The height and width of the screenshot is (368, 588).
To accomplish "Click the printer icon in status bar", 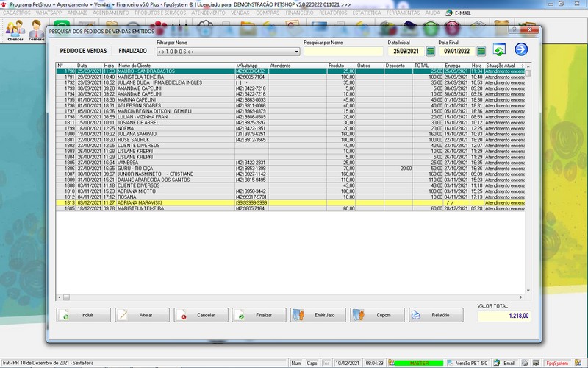I will 525,363.
